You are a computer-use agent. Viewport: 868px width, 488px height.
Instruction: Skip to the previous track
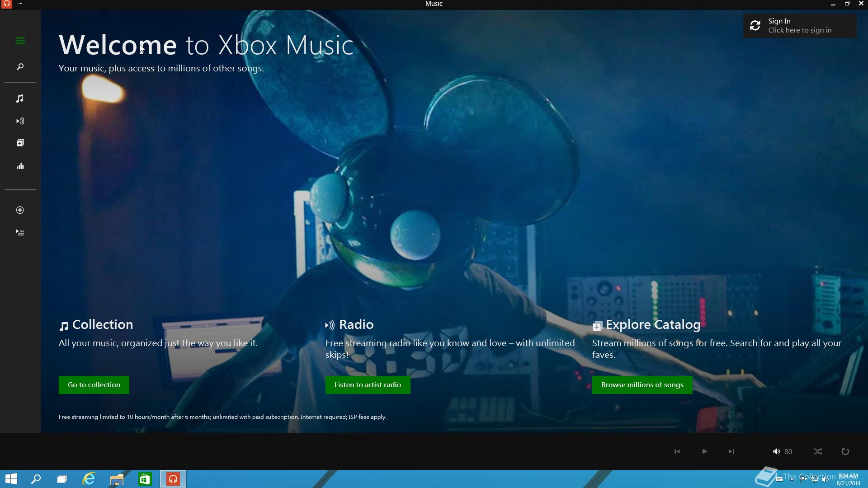pyautogui.click(x=677, y=451)
